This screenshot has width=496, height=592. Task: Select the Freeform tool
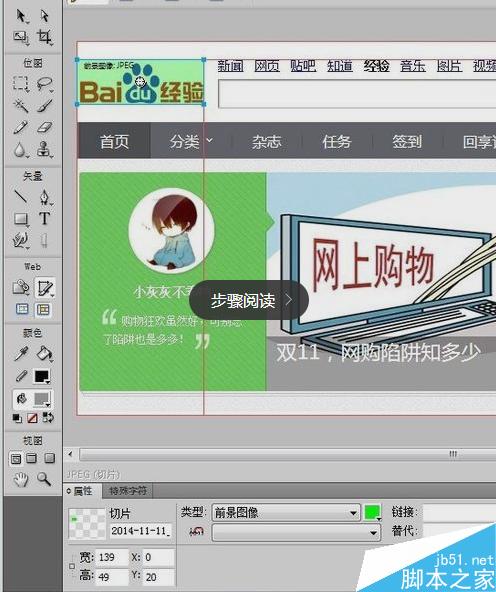(21, 240)
